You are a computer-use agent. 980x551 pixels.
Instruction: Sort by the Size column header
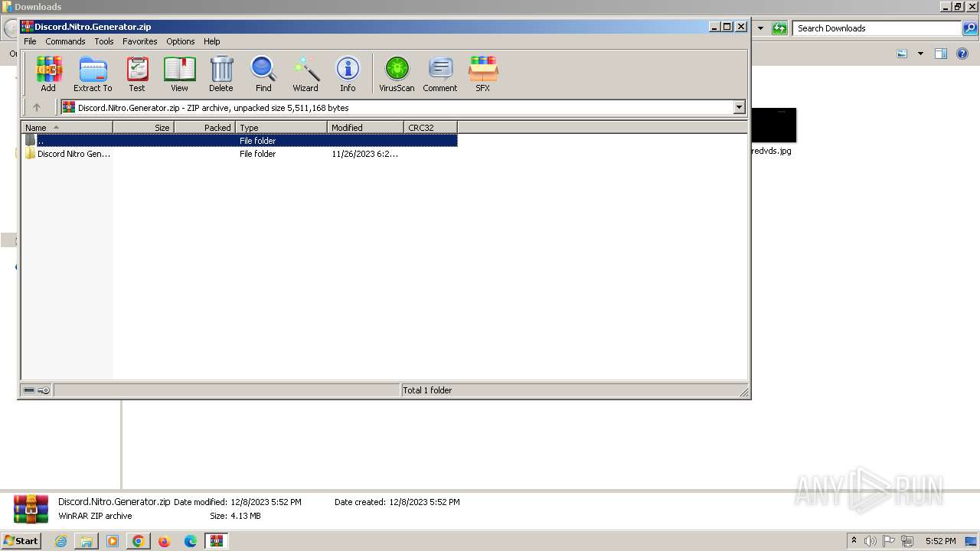143,128
